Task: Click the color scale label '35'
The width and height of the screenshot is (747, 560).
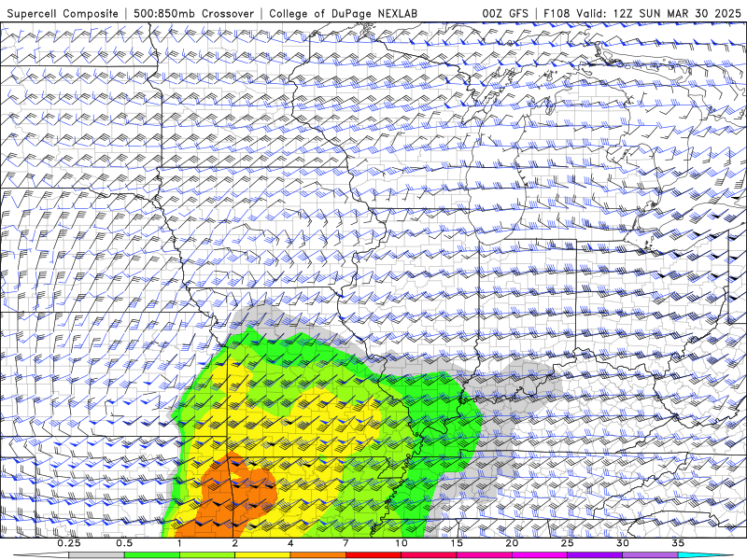Action: coord(678,543)
